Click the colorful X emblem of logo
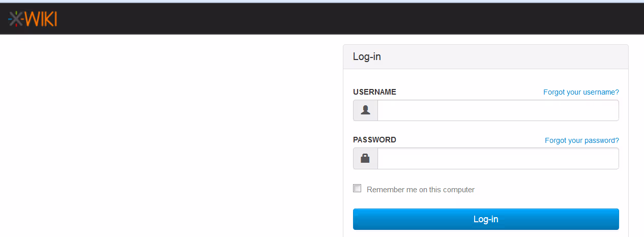The image size is (644, 237). 16,19
